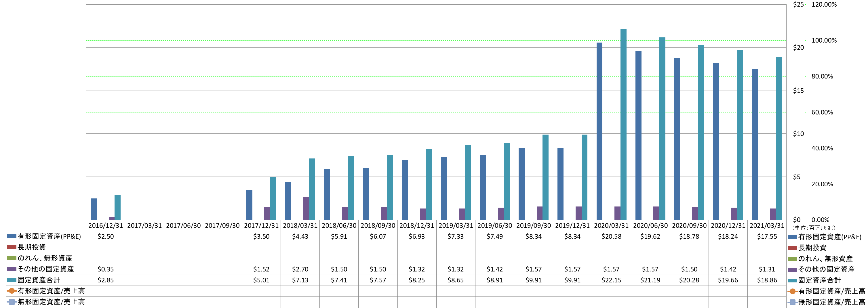The width and height of the screenshot is (868, 308).
Task: Click the $20.58 PP&E cell
Action: coord(611,237)
